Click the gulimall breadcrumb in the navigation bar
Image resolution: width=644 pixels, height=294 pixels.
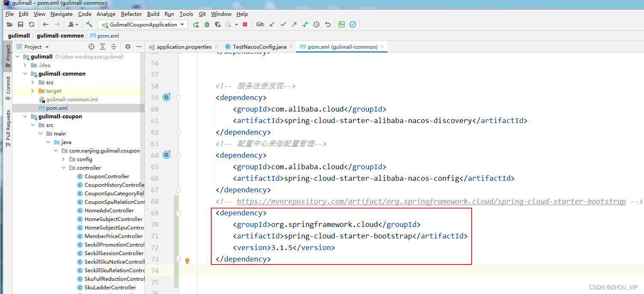coord(19,35)
